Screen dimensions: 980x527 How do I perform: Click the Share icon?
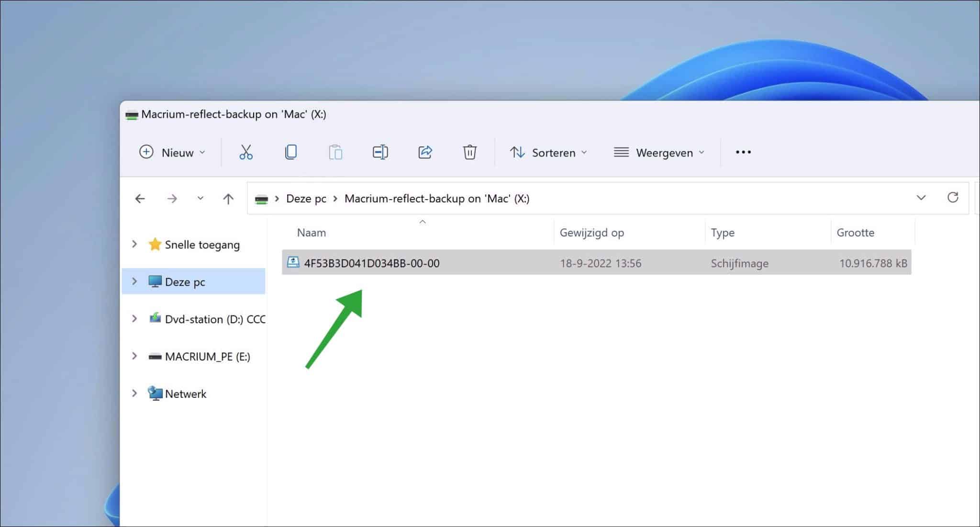click(425, 152)
